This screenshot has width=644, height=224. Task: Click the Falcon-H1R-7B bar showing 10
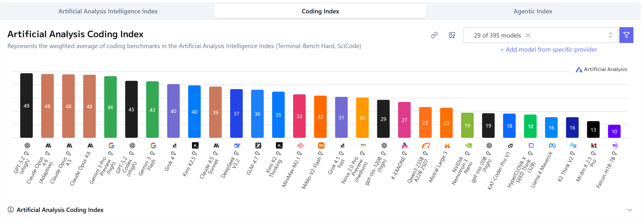614,131
